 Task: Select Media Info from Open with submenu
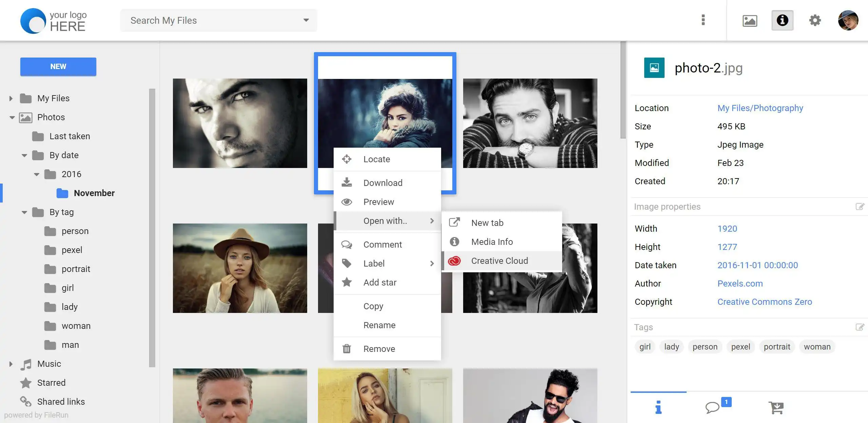pyautogui.click(x=491, y=241)
